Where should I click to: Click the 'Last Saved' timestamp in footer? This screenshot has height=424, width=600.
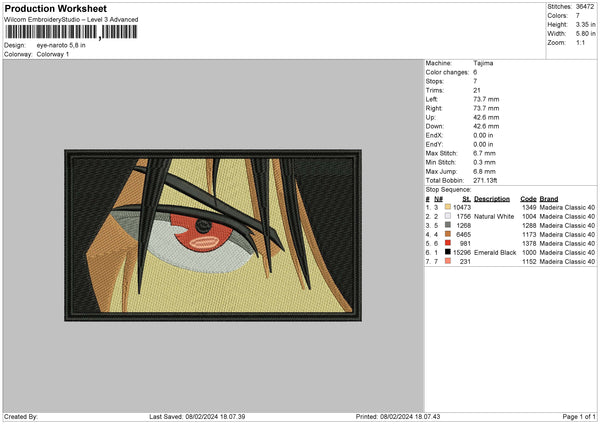click(197, 417)
